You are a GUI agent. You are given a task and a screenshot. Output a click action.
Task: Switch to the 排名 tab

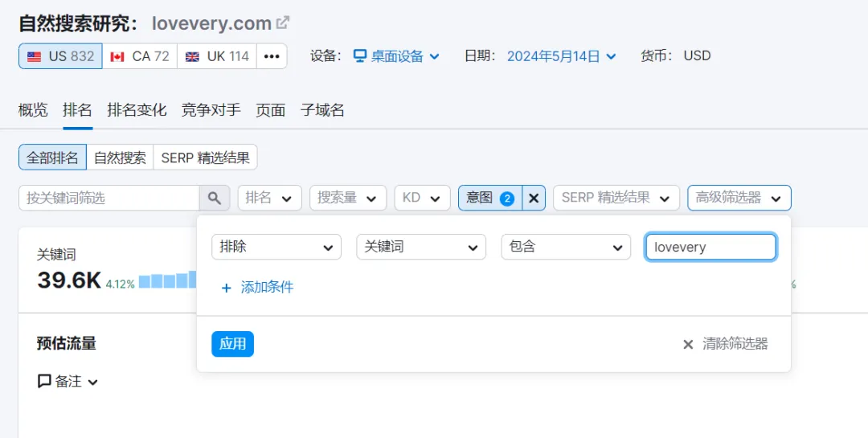click(x=77, y=109)
